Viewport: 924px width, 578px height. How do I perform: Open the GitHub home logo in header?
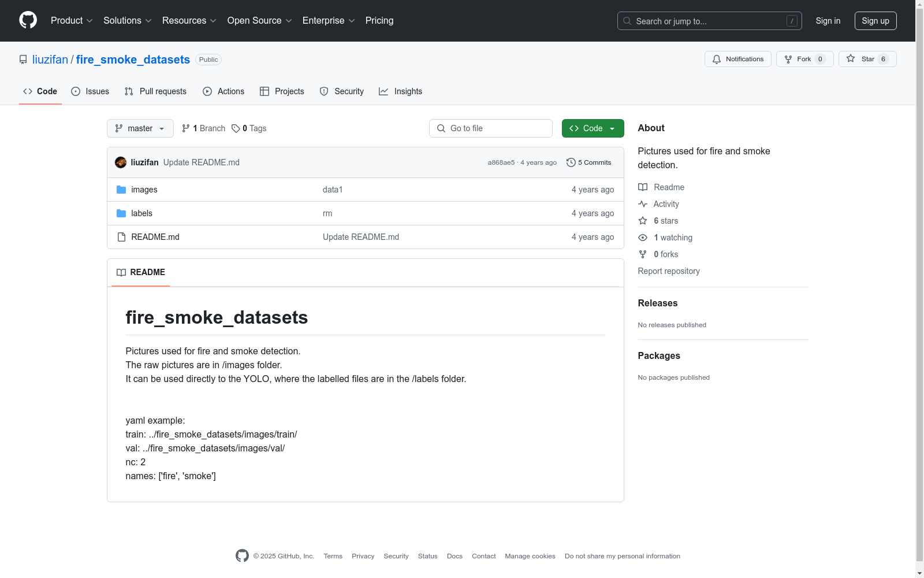[28, 20]
